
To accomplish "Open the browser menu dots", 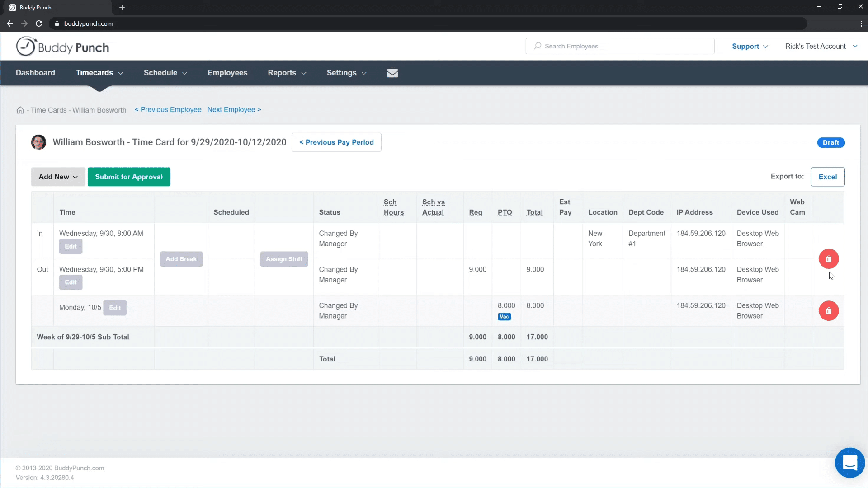I will pos(861,23).
